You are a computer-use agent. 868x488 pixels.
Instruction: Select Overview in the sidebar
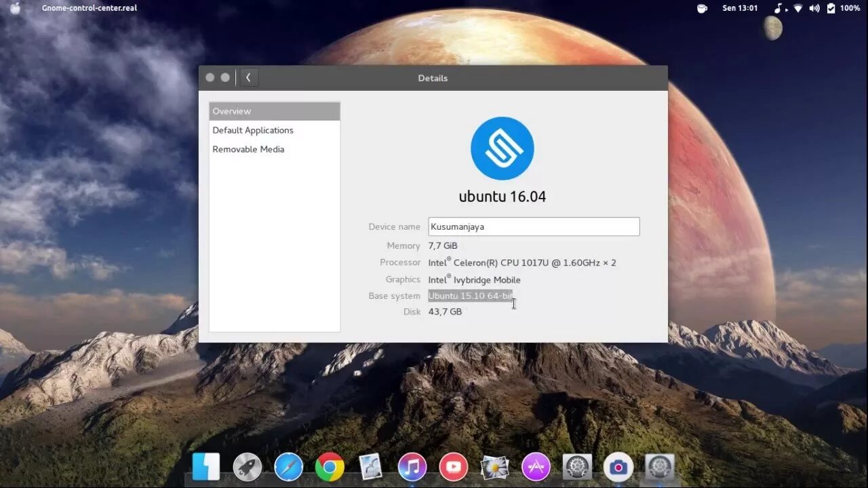coord(275,111)
